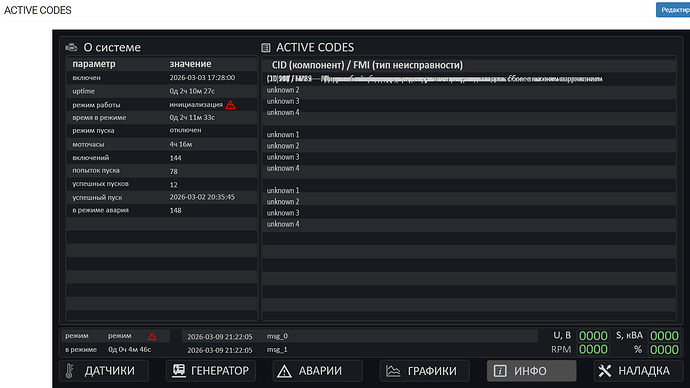Switch to the ГЕНЕРАТОР tab
This screenshot has height=388, width=690.
tap(211, 371)
